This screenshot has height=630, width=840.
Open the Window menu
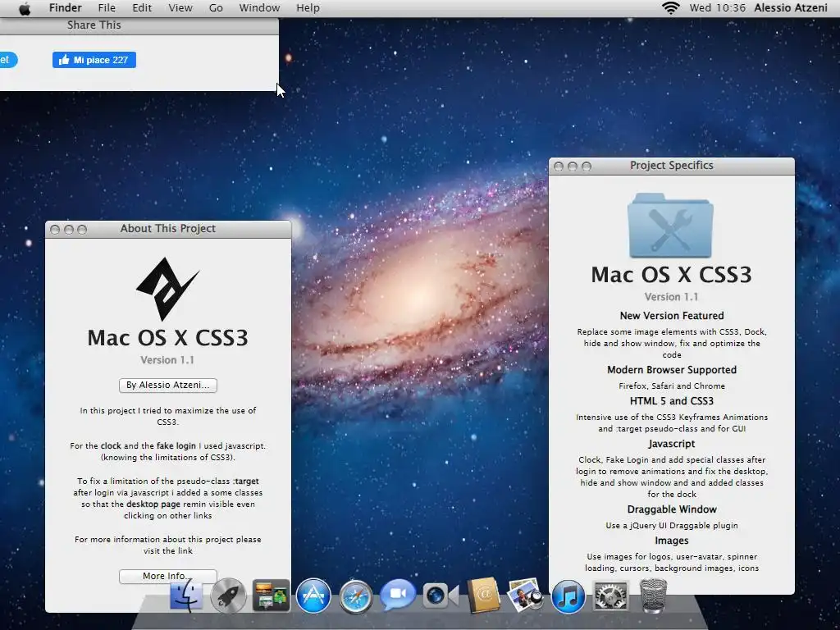tap(259, 8)
